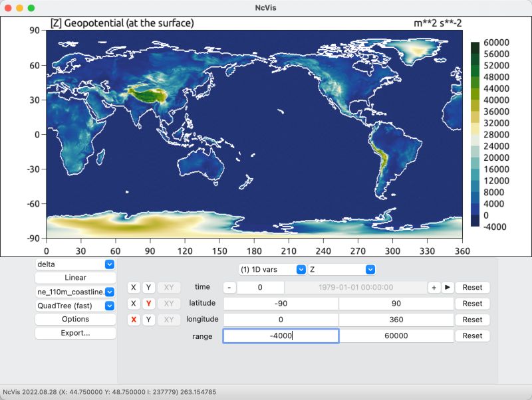Screen dimensions: 532x400
Task: Click the Linear scaling button
Action: [74, 278]
